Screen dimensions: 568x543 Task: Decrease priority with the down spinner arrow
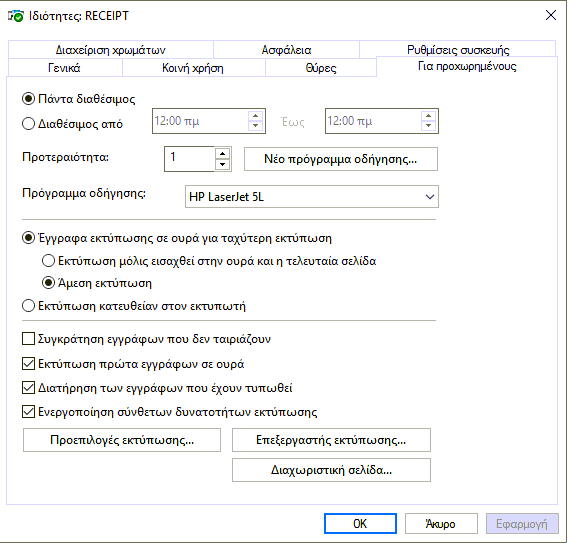click(222, 164)
